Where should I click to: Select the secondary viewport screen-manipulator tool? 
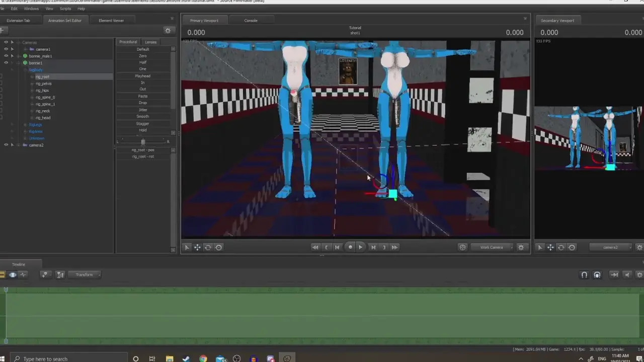point(572,247)
